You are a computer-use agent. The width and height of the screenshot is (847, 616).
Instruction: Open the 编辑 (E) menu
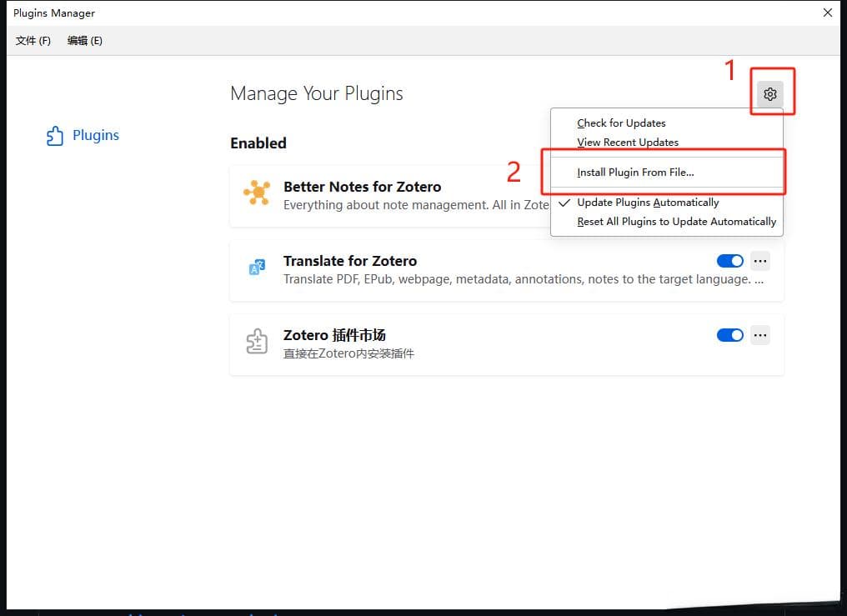pyautogui.click(x=85, y=41)
